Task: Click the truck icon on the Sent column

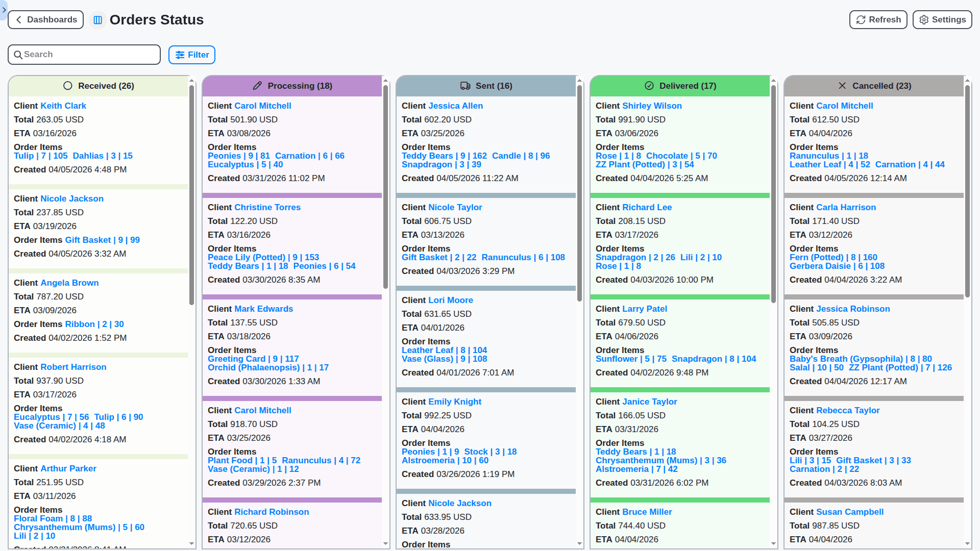Action: pos(465,86)
